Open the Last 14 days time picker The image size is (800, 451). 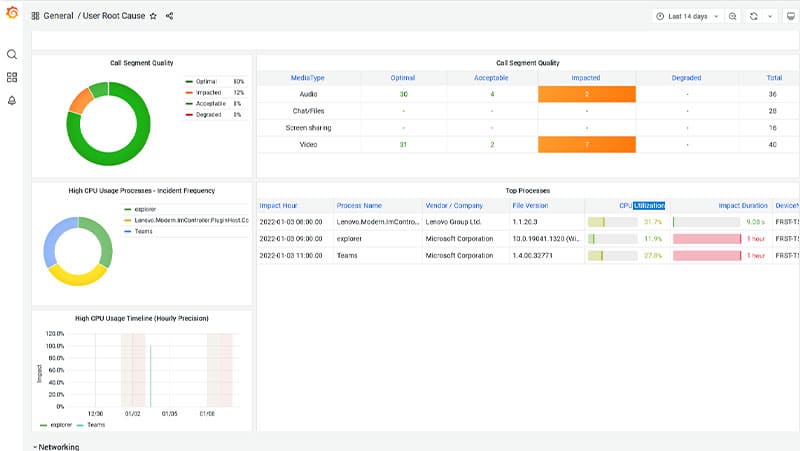coord(686,16)
